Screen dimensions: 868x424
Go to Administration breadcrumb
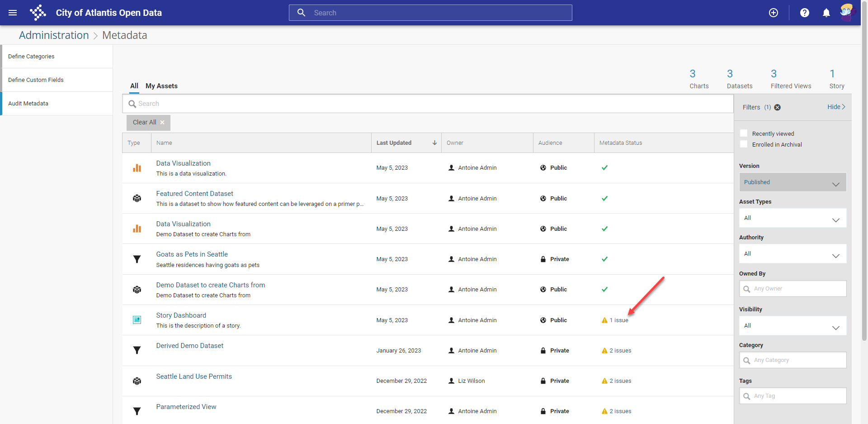(x=54, y=35)
